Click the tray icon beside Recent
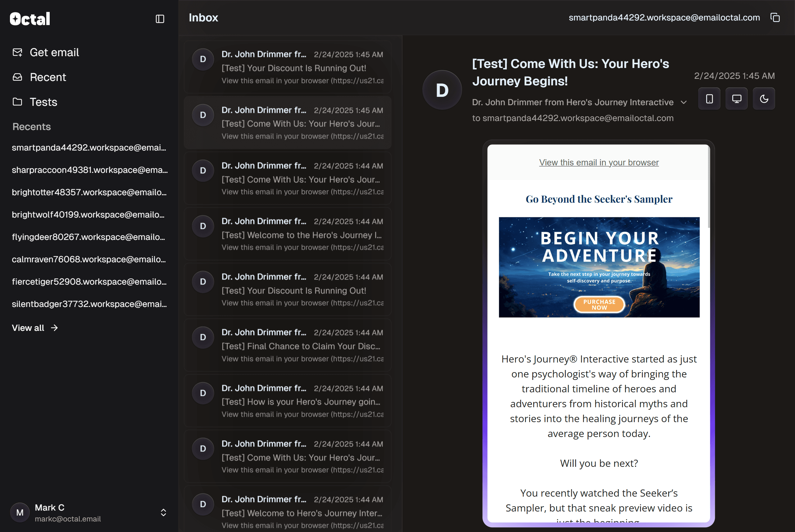Image resolution: width=795 pixels, height=532 pixels. (x=17, y=77)
